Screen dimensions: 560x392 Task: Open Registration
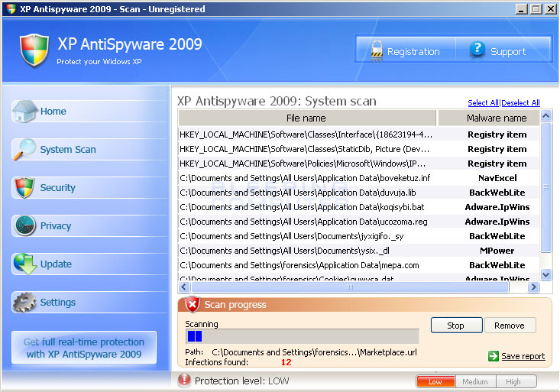[406, 50]
